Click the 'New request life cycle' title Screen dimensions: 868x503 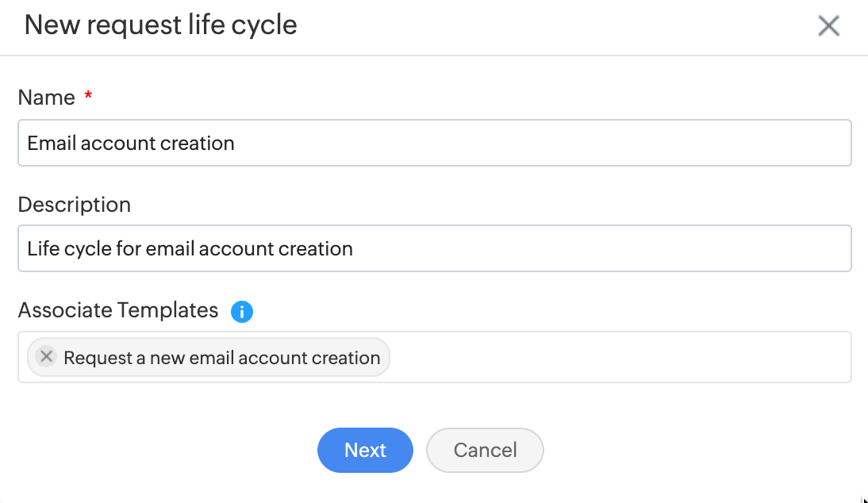(x=161, y=25)
